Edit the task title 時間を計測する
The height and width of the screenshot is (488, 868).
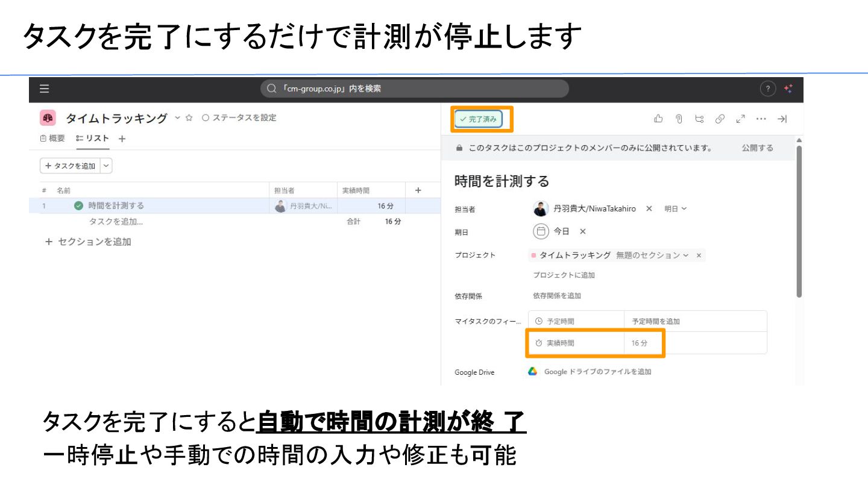502,181
